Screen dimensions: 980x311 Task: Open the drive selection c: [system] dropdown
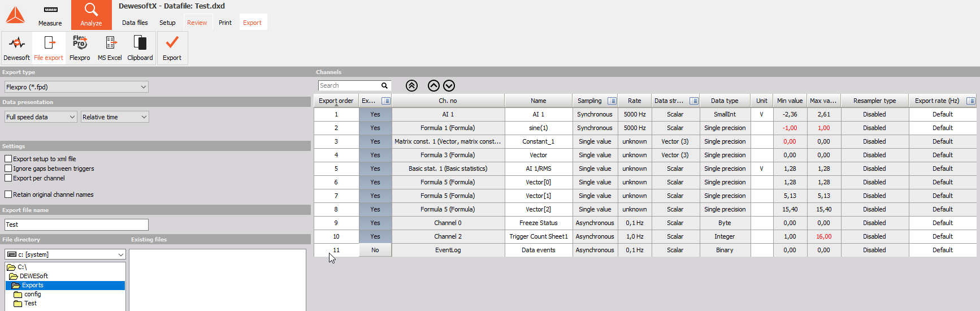[65, 254]
